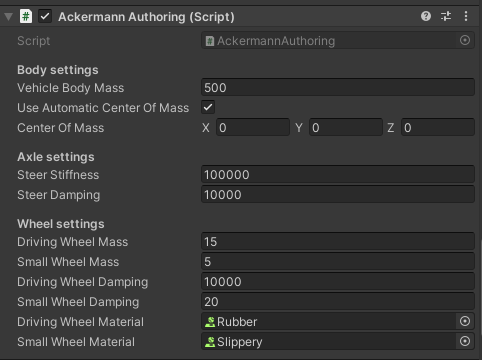The height and width of the screenshot is (360, 482).
Task: Click the Rubber physics material icon
Action: click(x=210, y=322)
